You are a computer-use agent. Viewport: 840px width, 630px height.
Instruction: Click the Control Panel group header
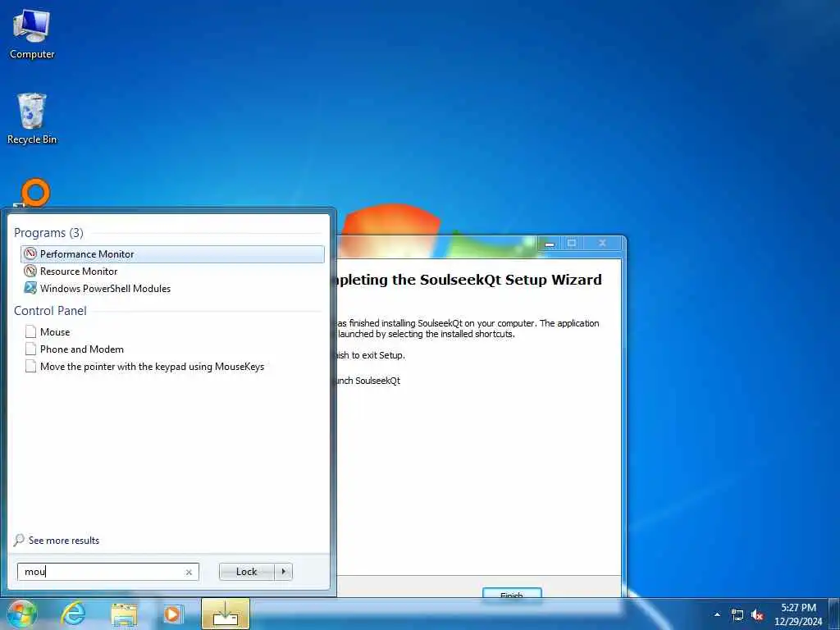(50, 311)
